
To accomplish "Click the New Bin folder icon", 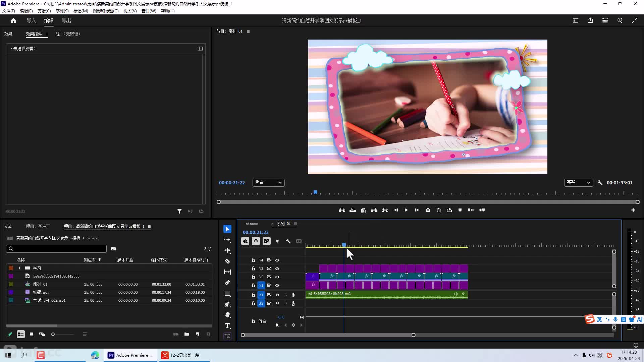I will (x=186, y=334).
